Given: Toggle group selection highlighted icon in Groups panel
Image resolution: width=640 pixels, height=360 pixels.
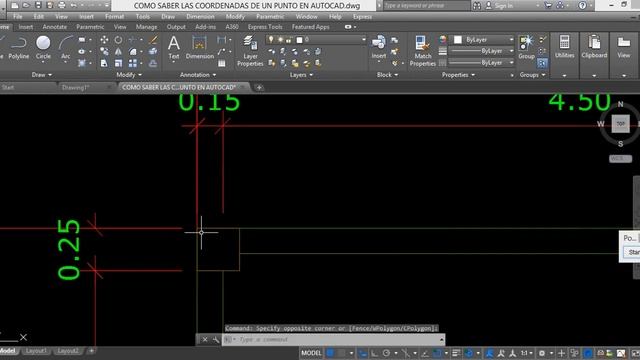Looking at the screenshot, I should coord(542,63).
